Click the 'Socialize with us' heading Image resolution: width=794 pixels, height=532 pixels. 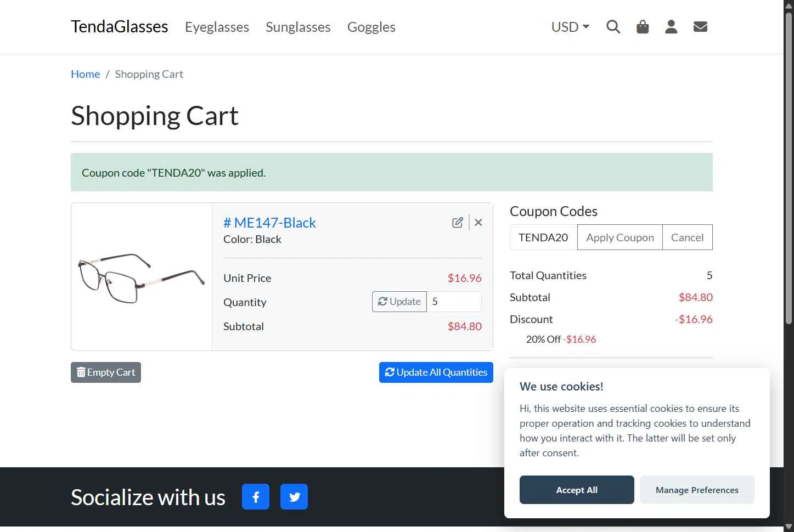(x=148, y=497)
